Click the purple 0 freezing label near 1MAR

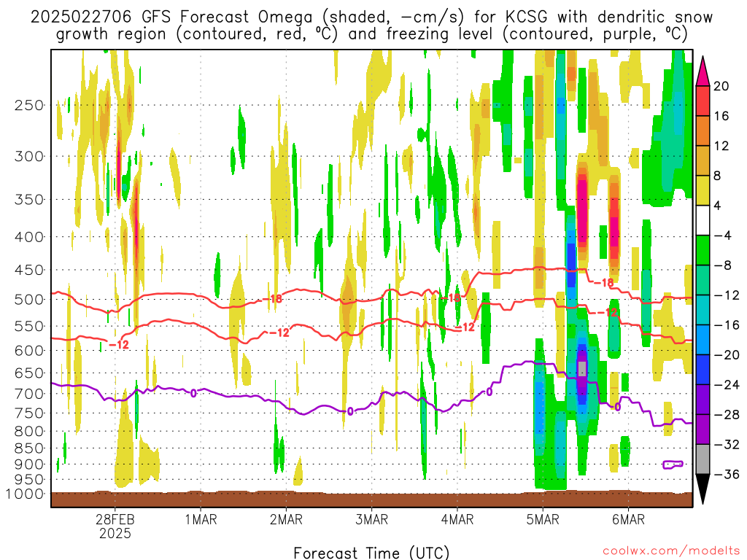[x=193, y=393]
